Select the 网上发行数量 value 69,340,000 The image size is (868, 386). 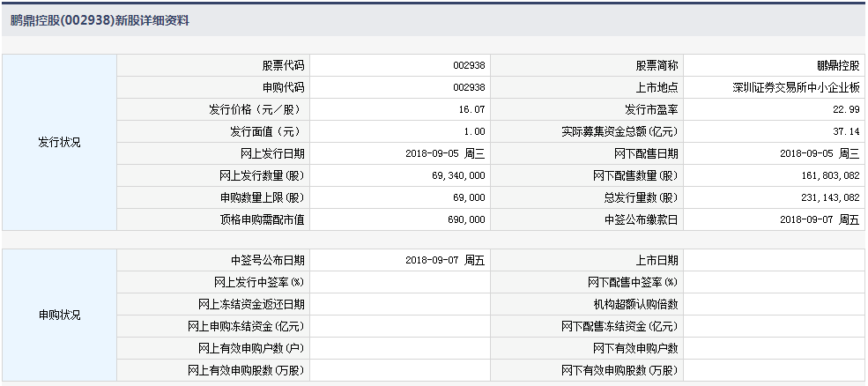click(x=456, y=175)
